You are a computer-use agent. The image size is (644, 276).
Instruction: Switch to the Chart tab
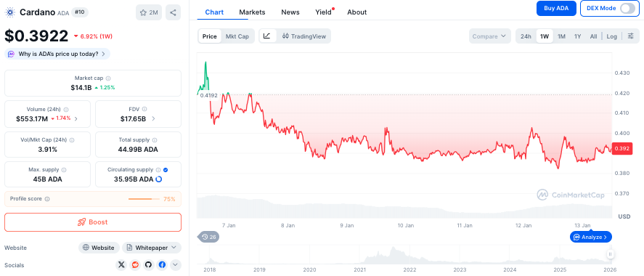coord(214,12)
